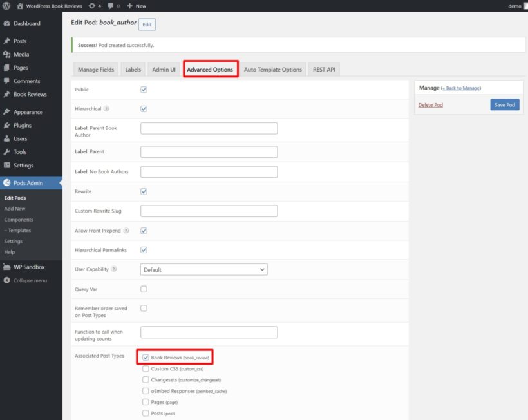Click Media icon in sidebar
The width and height of the screenshot is (528, 420).
tap(6, 54)
